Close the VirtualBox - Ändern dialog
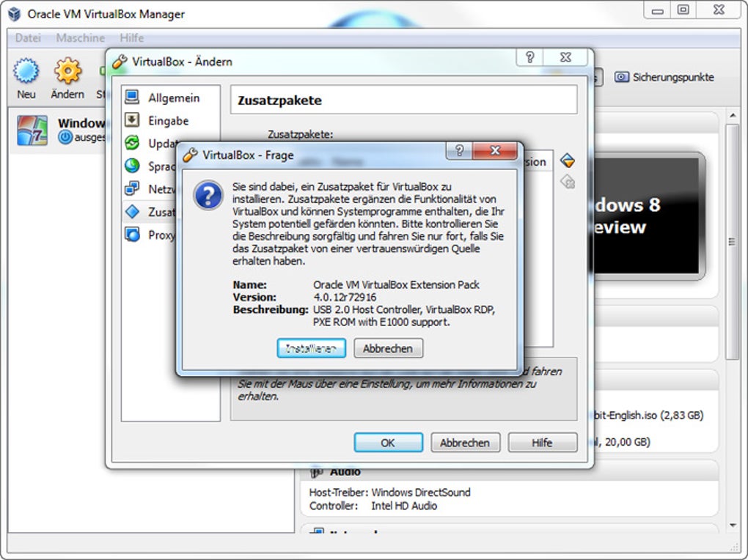The width and height of the screenshot is (748, 560). click(x=566, y=57)
